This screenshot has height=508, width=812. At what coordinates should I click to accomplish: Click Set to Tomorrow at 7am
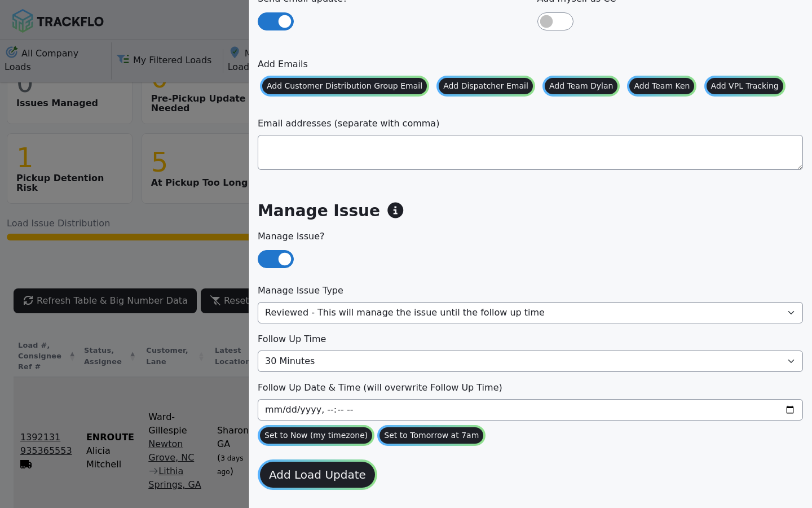[x=431, y=435]
